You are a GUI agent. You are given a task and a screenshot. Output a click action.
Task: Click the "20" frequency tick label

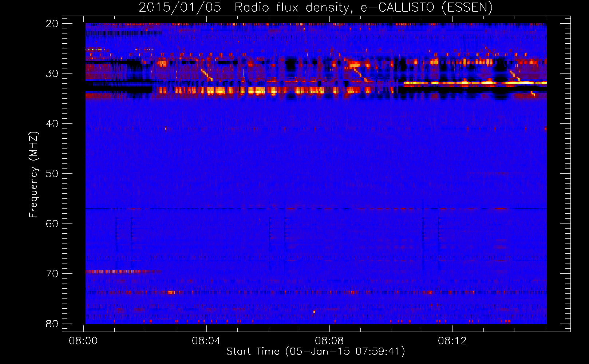[52, 24]
